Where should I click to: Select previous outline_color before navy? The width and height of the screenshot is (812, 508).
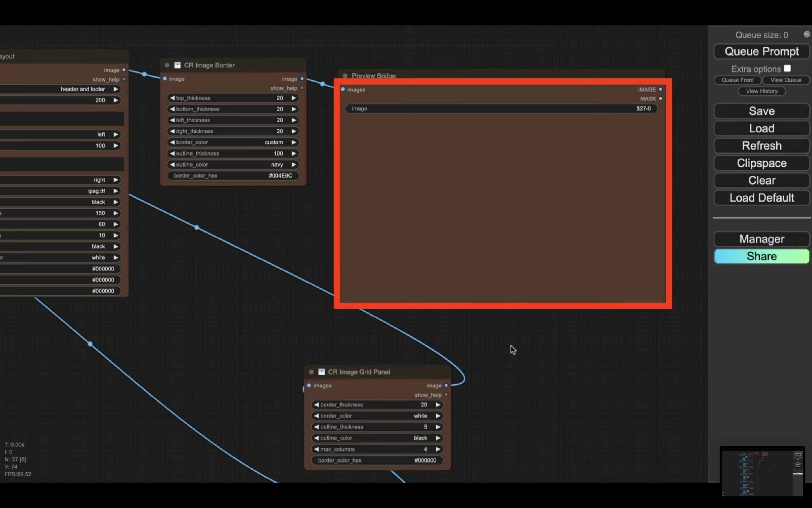pyautogui.click(x=172, y=164)
